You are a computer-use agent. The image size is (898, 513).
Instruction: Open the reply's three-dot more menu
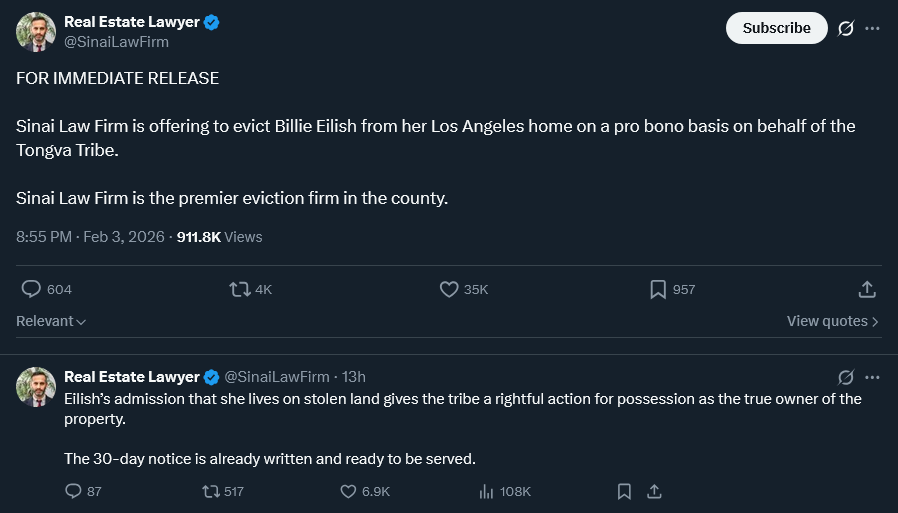pos(872,377)
